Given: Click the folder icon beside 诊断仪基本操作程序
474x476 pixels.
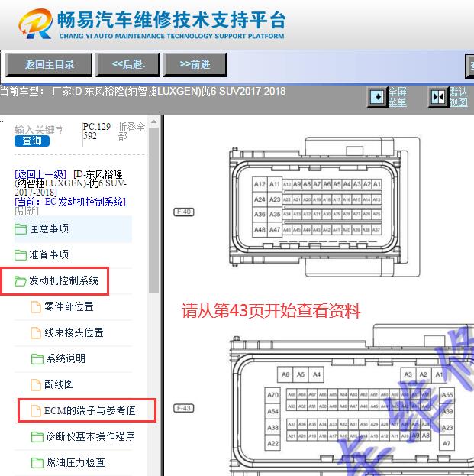Looking at the screenshot, I should coord(37,437).
